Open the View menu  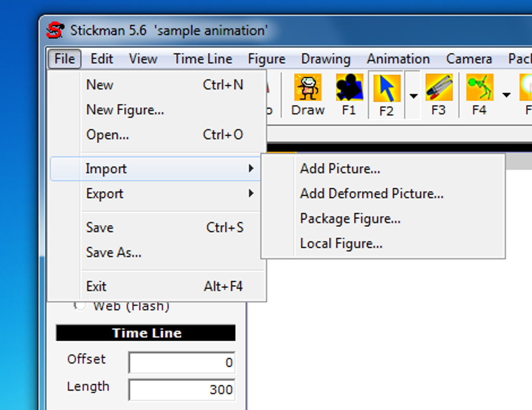tap(143, 59)
